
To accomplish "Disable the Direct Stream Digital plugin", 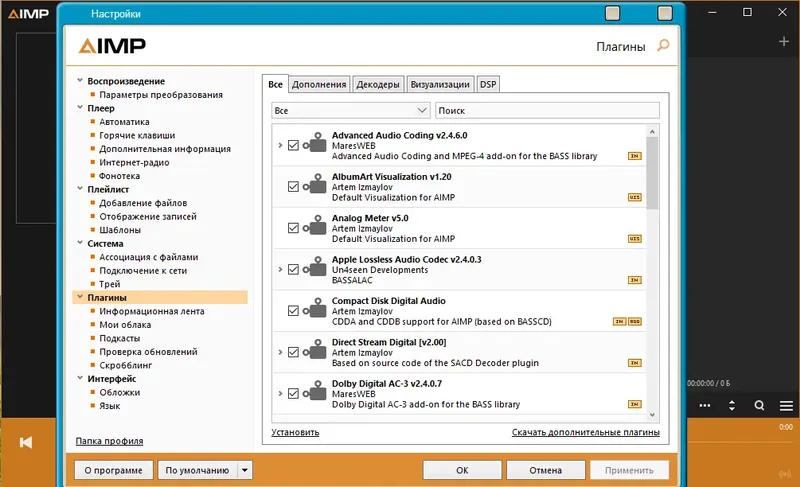I will [x=293, y=352].
